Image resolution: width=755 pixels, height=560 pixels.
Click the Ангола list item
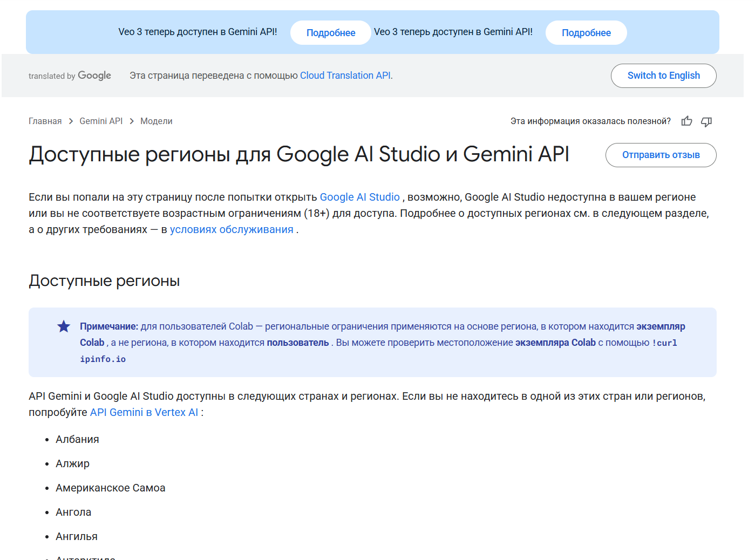coord(73,512)
